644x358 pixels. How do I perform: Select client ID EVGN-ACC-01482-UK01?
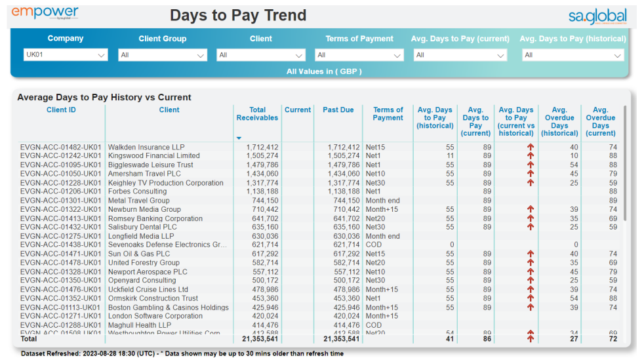(61, 147)
